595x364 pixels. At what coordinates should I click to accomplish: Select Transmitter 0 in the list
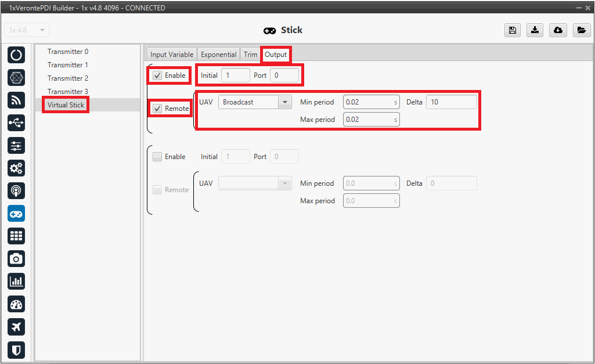(68, 52)
